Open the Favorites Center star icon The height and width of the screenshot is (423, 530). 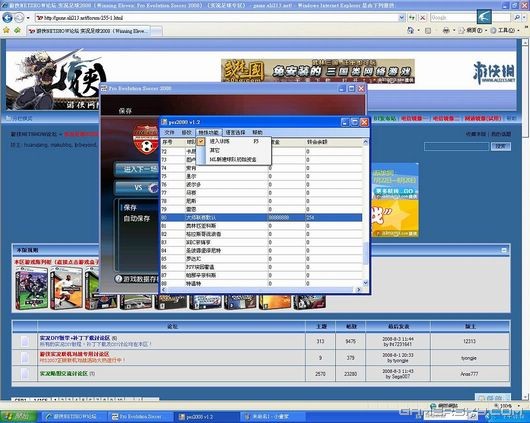coord(6,31)
